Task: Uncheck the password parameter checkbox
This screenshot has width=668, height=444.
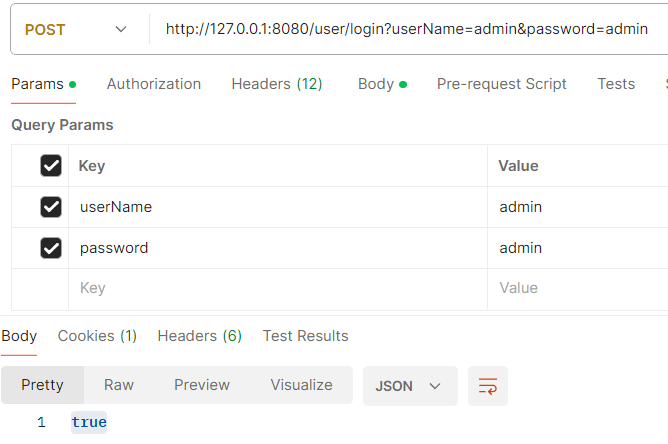Action: (51, 248)
